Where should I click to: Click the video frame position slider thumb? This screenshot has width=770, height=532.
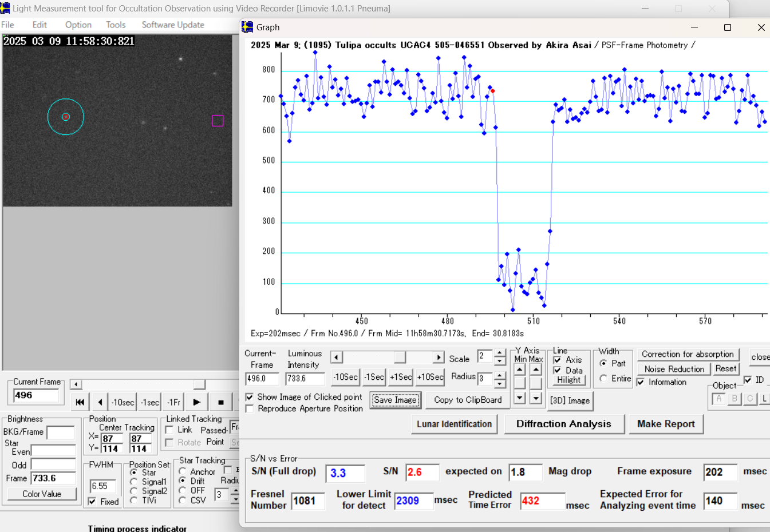(x=199, y=384)
